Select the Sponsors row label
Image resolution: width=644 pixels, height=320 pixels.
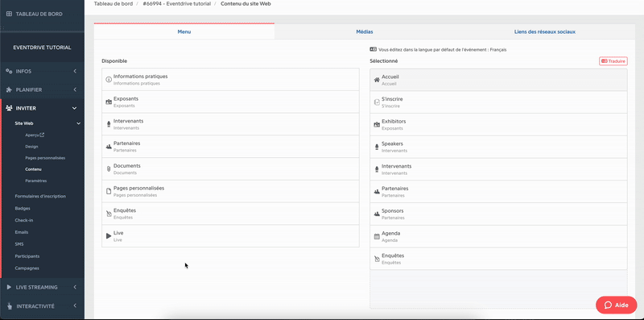[x=393, y=211]
